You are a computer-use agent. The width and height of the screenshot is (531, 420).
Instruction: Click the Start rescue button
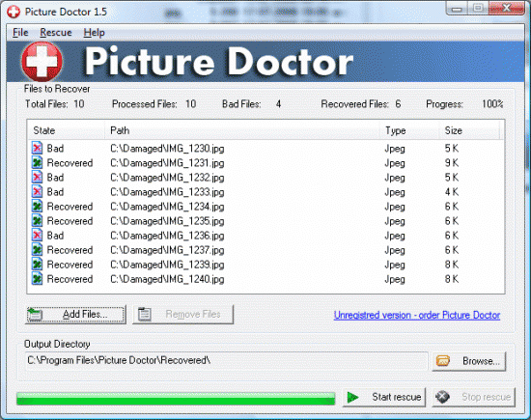[x=384, y=397]
